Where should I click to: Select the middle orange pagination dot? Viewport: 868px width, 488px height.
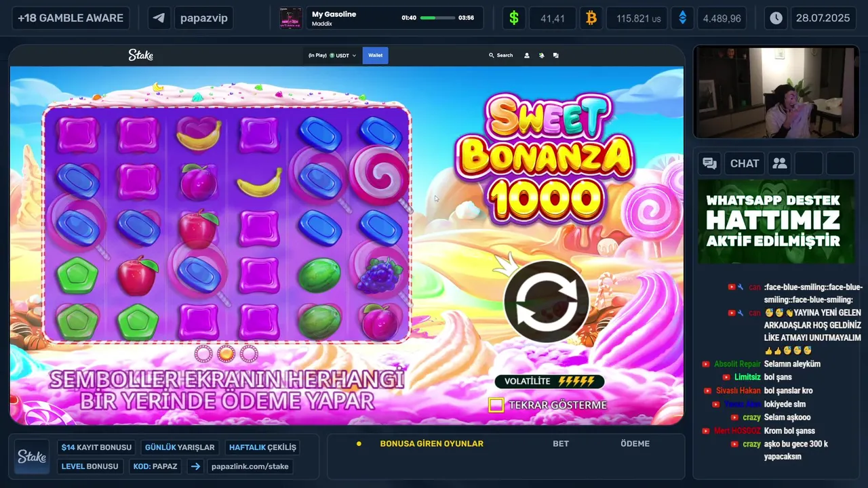pos(226,353)
